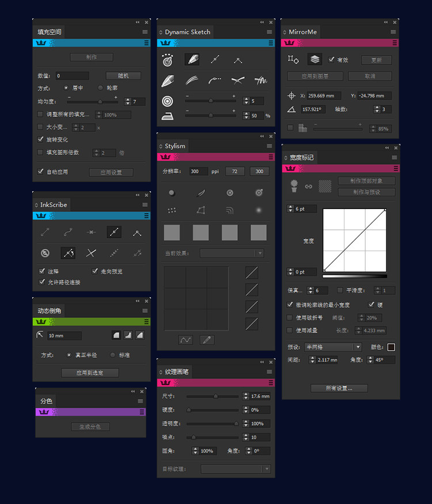Click the 生成分色 button
This screenshot has width=432, height=504.
click(90, 427)
